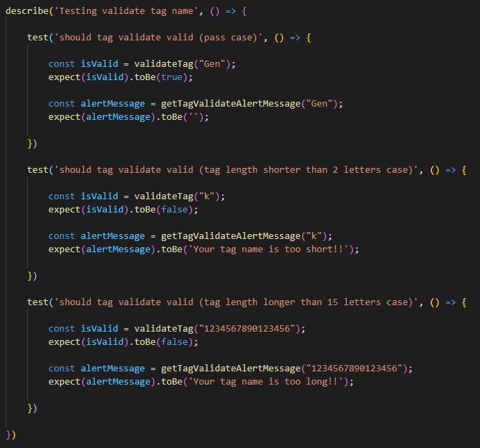Click the word true in toBe(true)
Image resolution: width=480 pixels, height=448 pixels.
[172, 77]
